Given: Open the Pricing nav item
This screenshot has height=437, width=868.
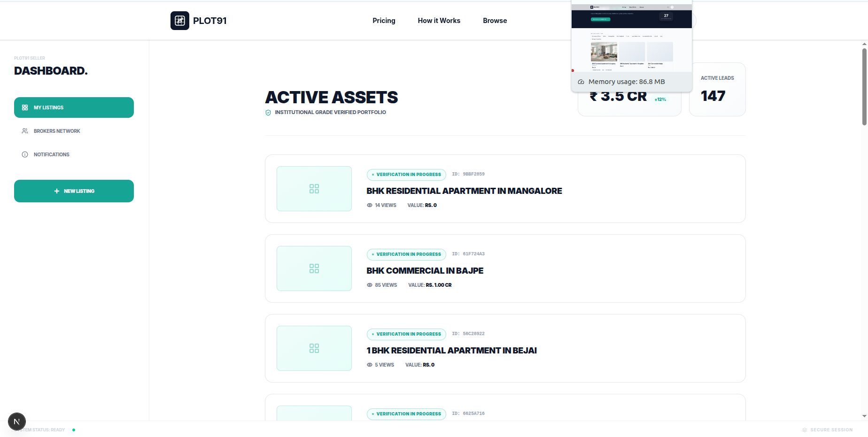Looking at the screenshot, I should pos(384,21).
